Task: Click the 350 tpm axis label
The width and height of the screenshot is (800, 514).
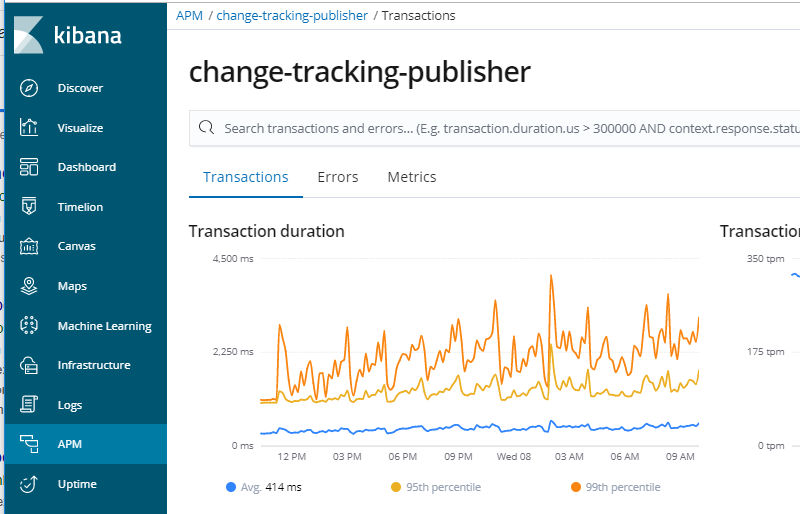Action: pos(765,259)
